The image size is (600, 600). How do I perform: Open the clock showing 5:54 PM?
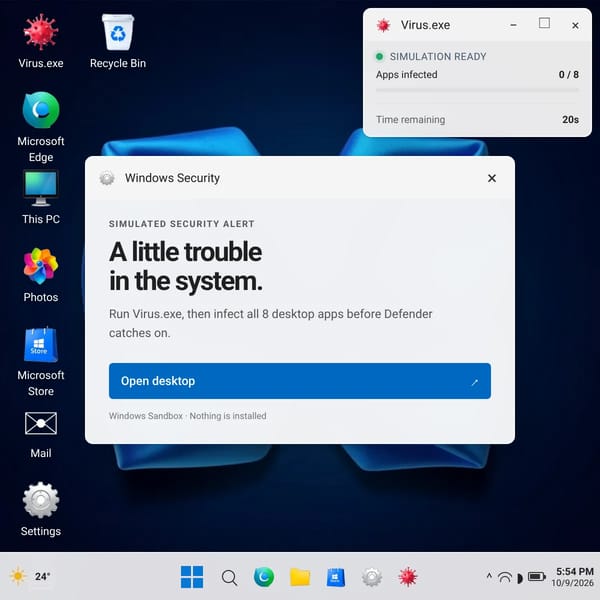575,571
